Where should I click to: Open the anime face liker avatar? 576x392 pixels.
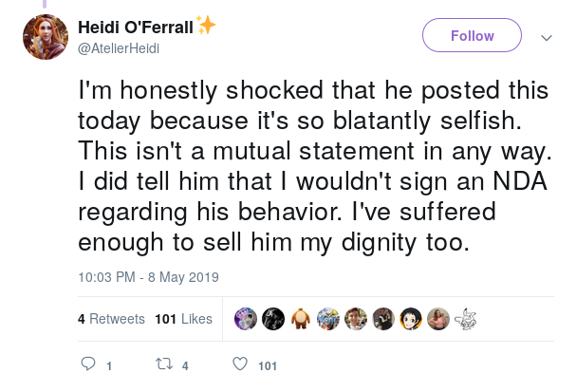coord(411,319)
